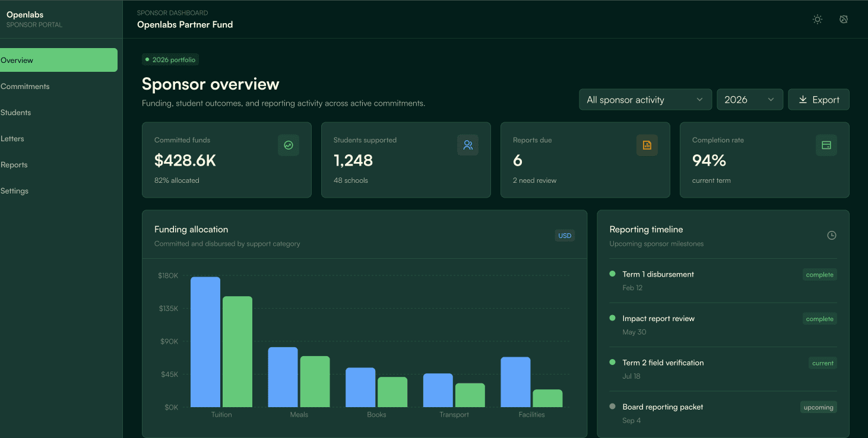This screenshot has width=868, height=438.
Task: Click the green dot beside Term 1 disbursement
Action: coord(613,274)
